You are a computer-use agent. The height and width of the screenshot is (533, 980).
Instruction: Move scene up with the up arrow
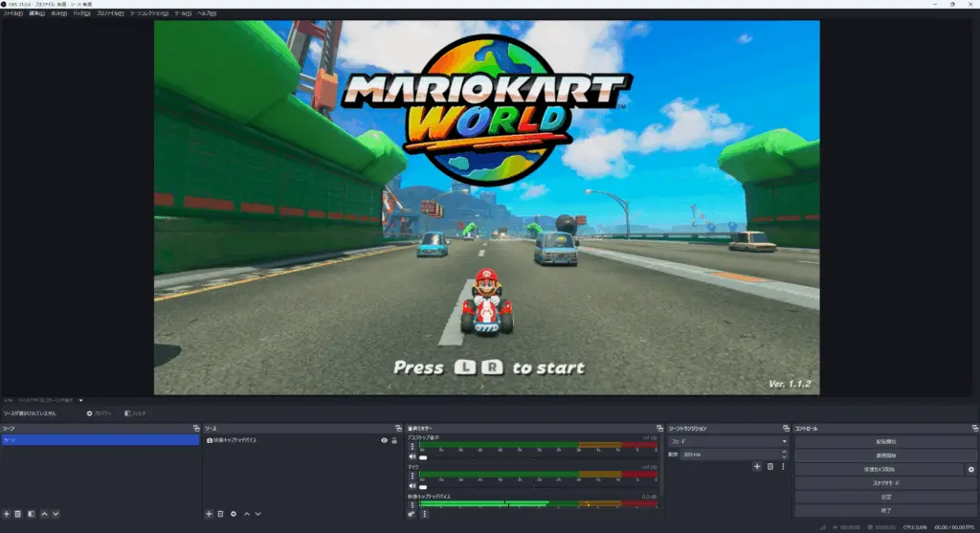pos(44,514)
